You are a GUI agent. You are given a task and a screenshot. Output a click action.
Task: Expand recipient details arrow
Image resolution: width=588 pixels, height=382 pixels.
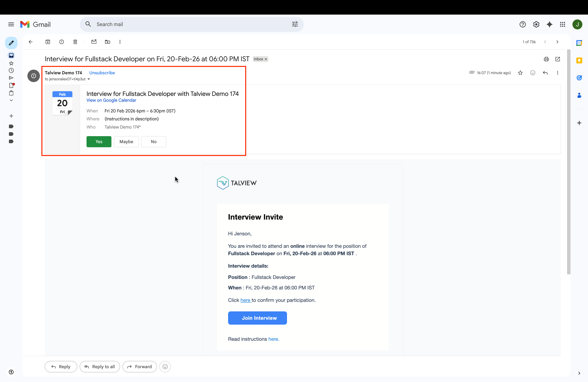tap(89, 79)
